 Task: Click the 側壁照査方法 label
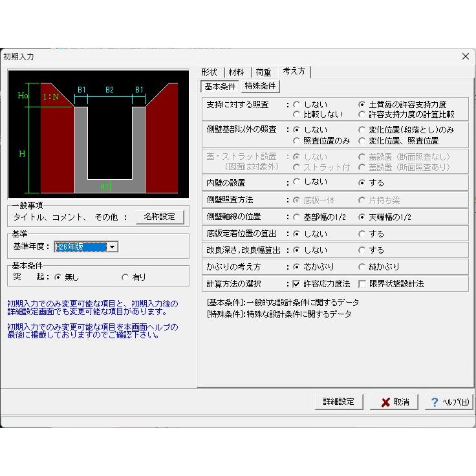[x=230, y=200]
